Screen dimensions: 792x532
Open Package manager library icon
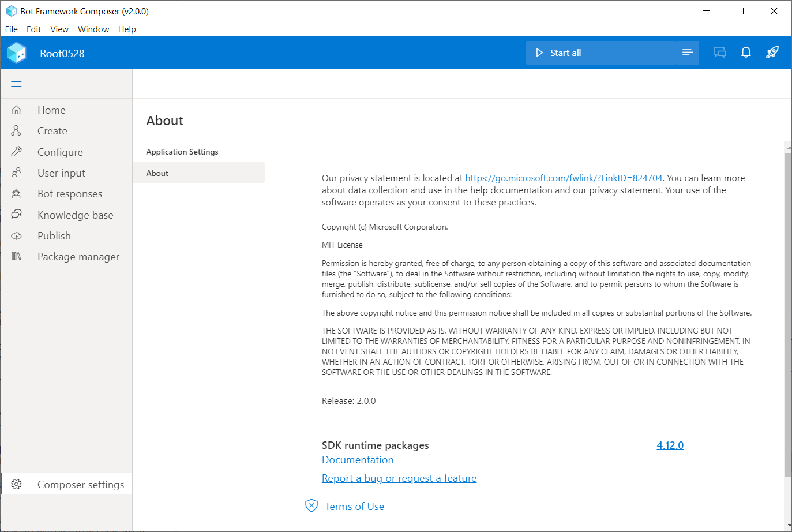16,256
